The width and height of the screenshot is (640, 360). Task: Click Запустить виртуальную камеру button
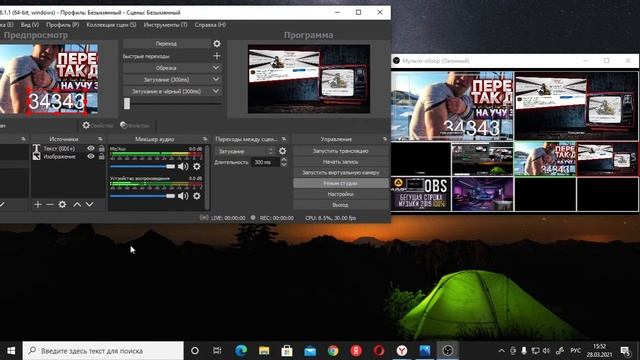point(340,172)
